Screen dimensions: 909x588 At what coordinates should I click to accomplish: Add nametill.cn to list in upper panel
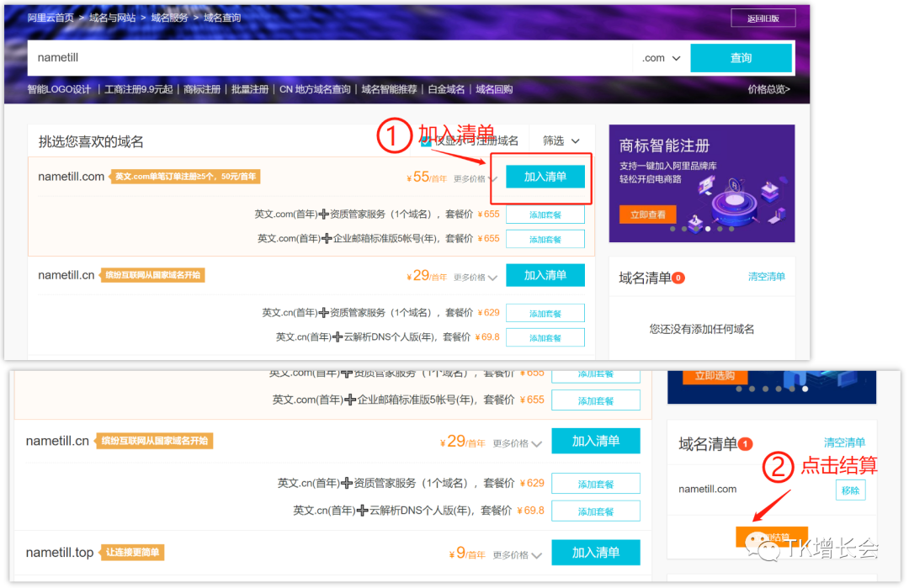click(x=545, y=275)
